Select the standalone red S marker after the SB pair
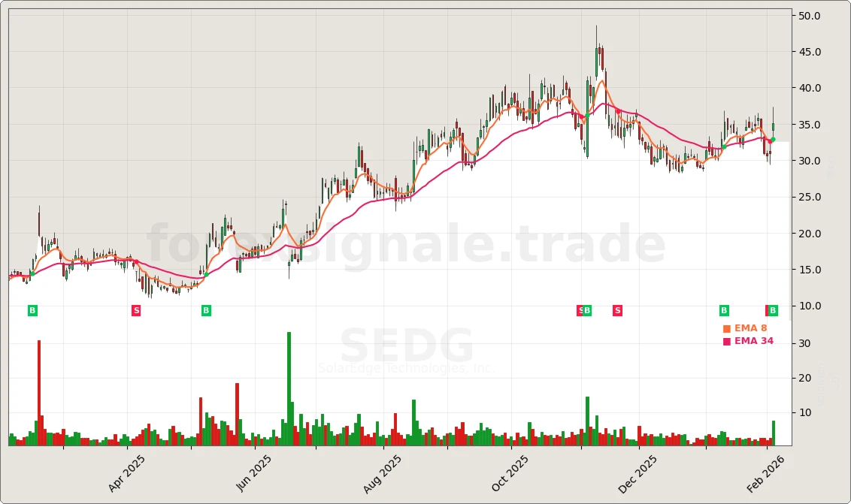The height and width of the screenshot is (504, 851). tap(616, 309)
